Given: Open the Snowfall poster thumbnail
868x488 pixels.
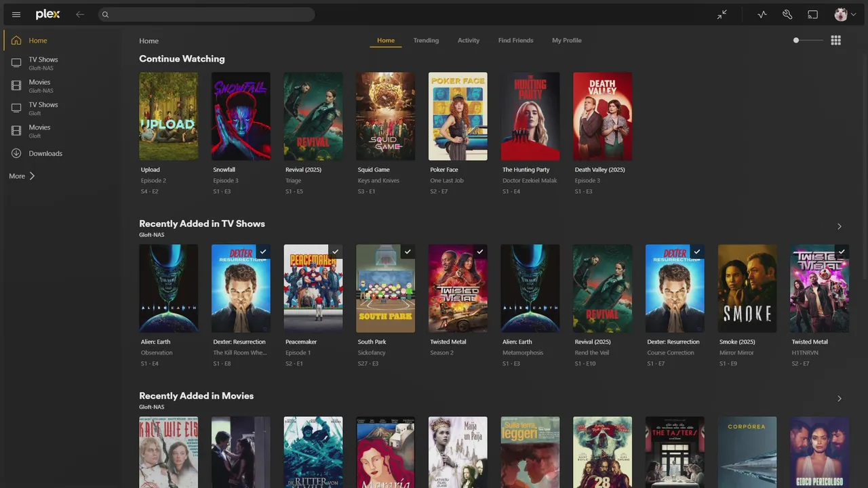Looking at the screenshot, I should [x=241, y=117].
